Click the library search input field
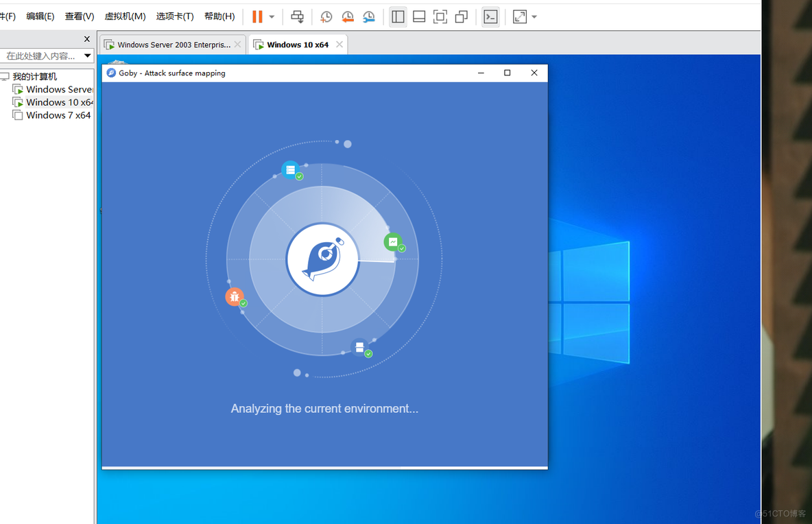 pyautogui.click(x=41, y=56)
